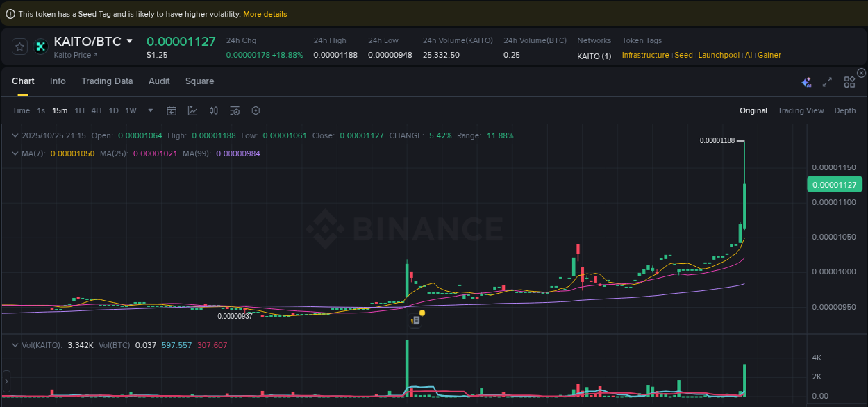868x407 pixels.
Task: Open the date range calendar picker
Action: point(172,110)
